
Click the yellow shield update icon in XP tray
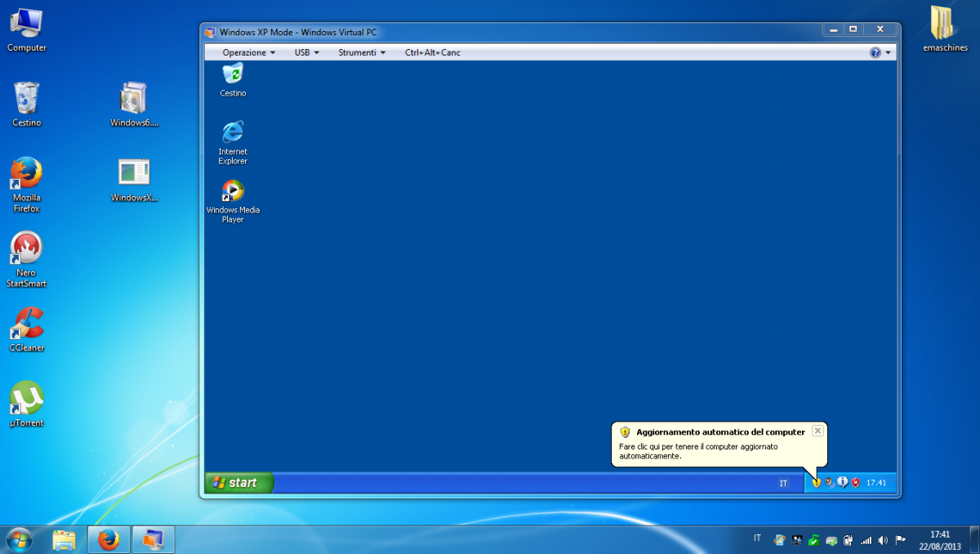click(x=816, y=483)
